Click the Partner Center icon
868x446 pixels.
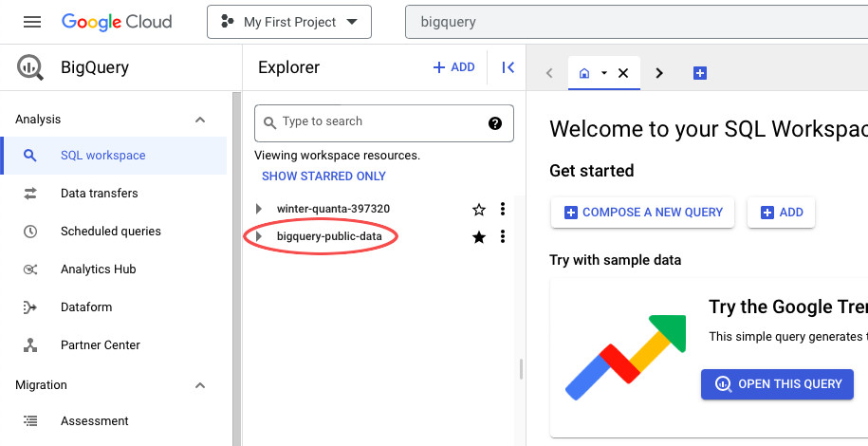[30, 345]
